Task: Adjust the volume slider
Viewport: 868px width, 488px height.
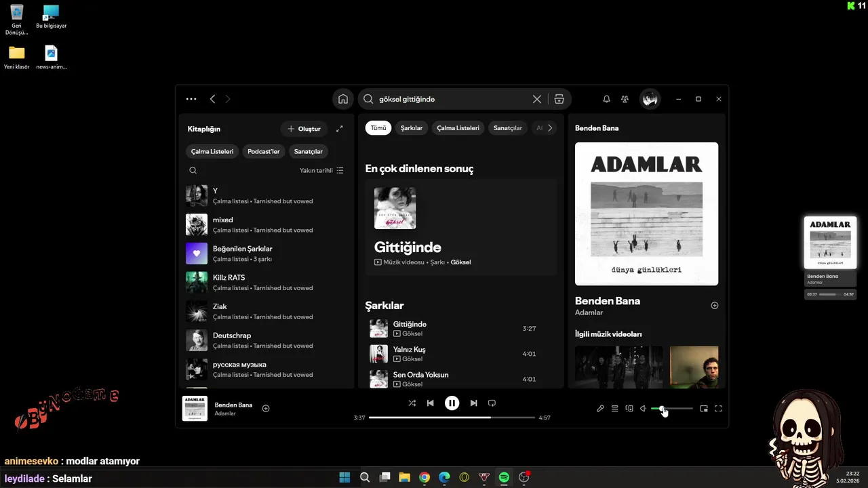Action: (x=672, y=409)
